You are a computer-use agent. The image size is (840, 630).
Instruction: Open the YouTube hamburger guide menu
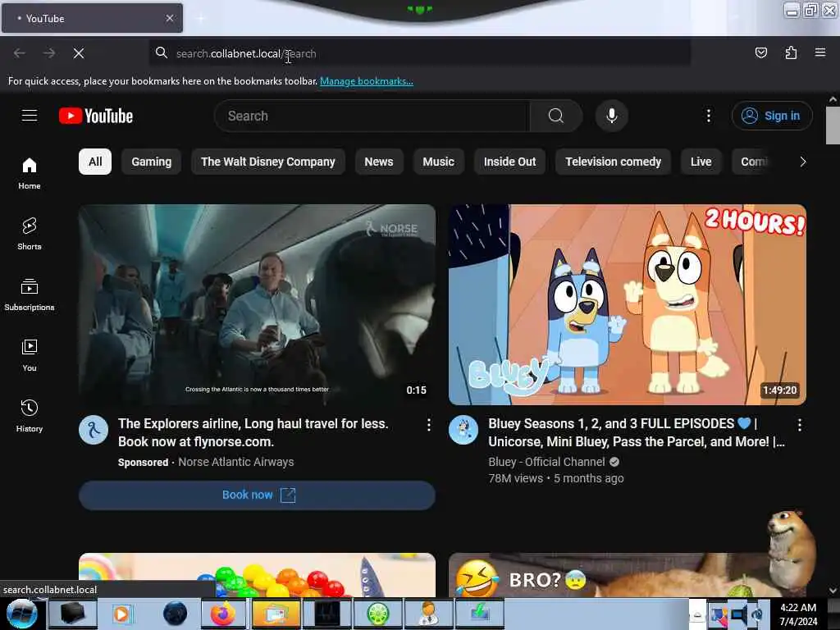[x=30, y=116]
